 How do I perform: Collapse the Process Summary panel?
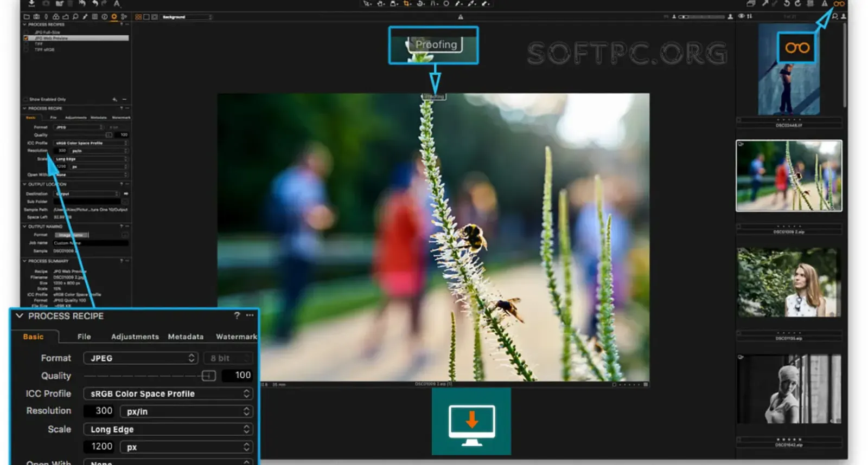25,261
